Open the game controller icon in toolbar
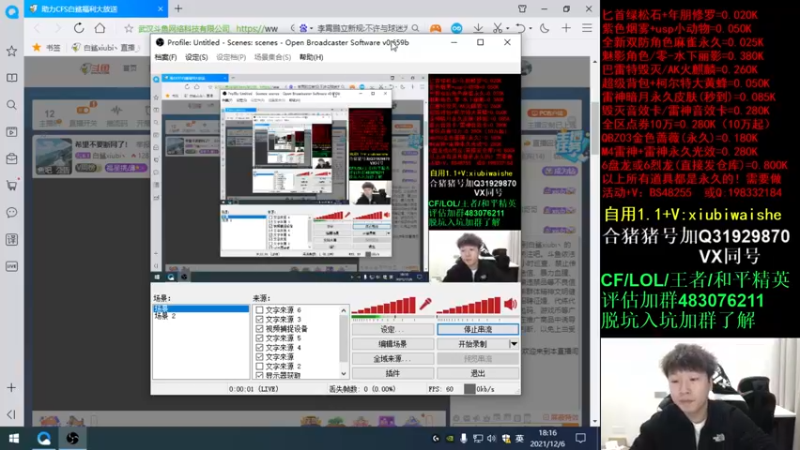This screenshot has height=450, width=800. tap(435, 29)
